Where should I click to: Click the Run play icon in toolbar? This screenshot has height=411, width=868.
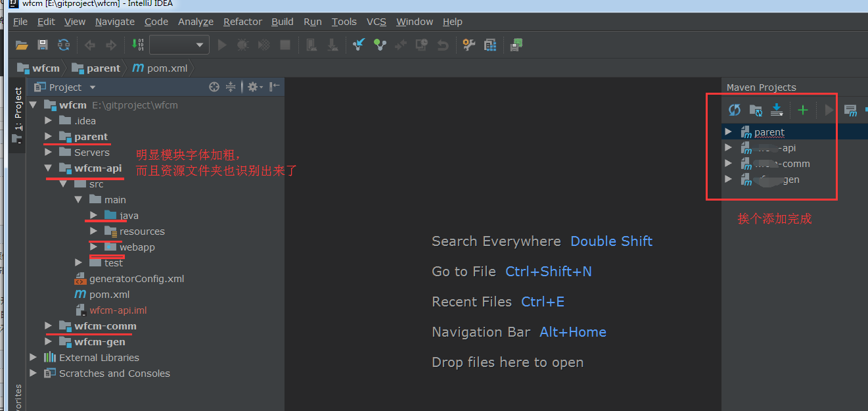pyautogui.click(x=222, y=45)
